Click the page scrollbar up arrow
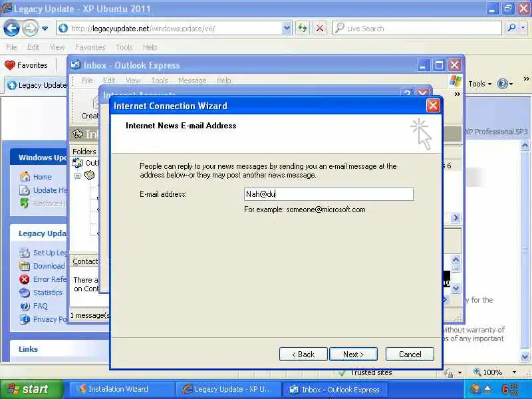 click(525, 146)
